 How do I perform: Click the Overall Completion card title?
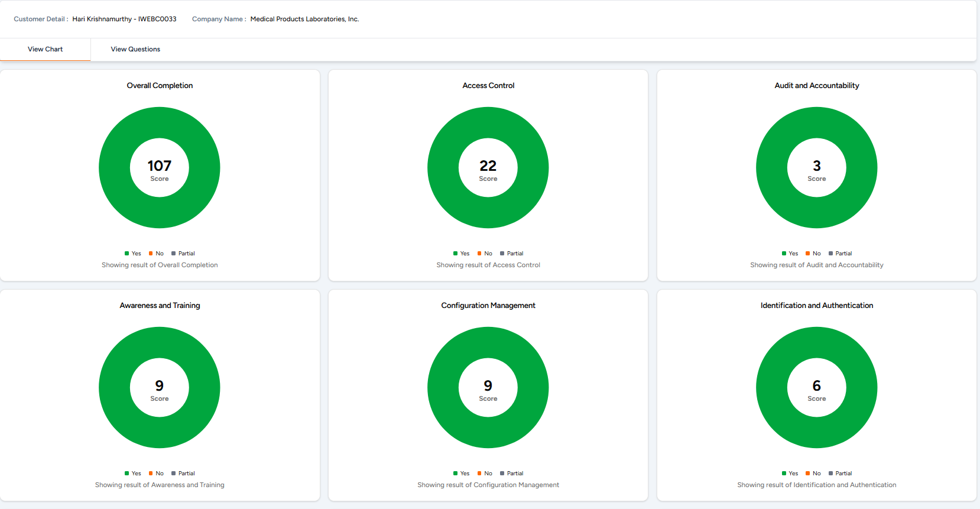click(x=160, y=86)
